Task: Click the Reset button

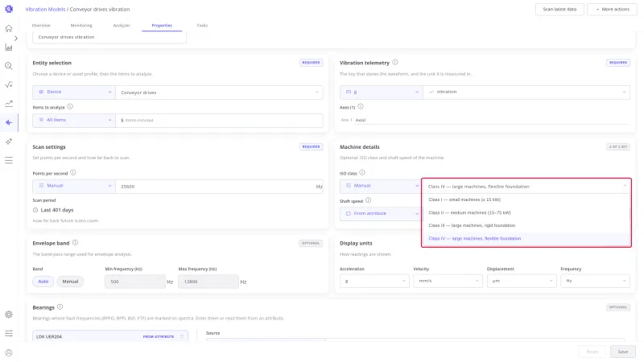Action: [592, 352]
